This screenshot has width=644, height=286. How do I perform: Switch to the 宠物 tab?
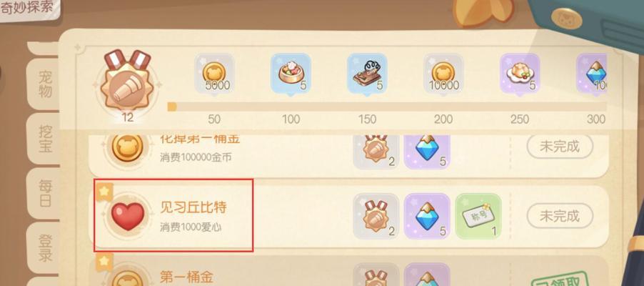44,84
